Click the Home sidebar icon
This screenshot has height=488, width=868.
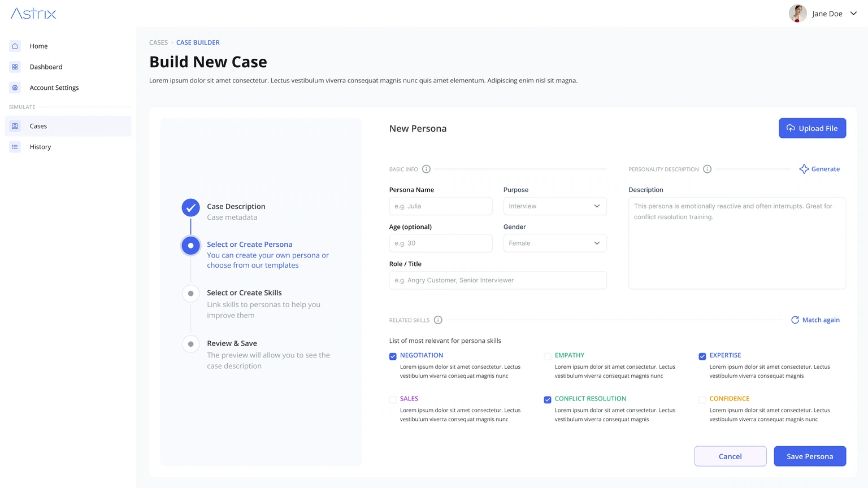click(15, 46)
